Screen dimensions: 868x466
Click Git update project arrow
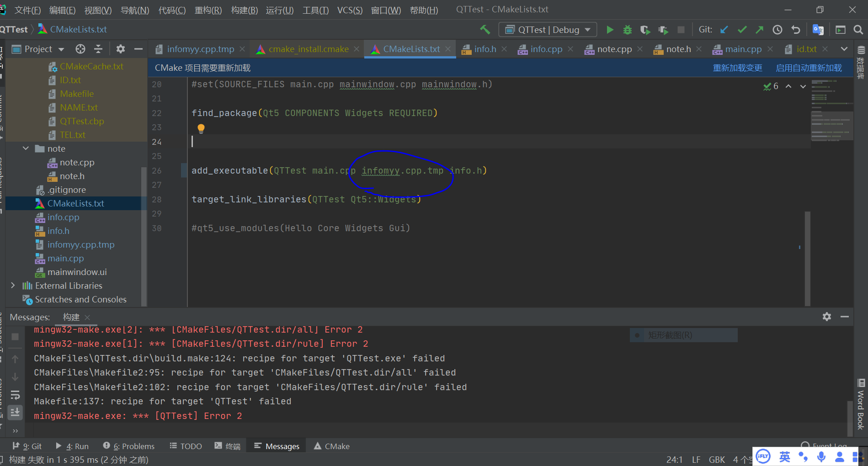pyautogui.click(x=724, y=30)
